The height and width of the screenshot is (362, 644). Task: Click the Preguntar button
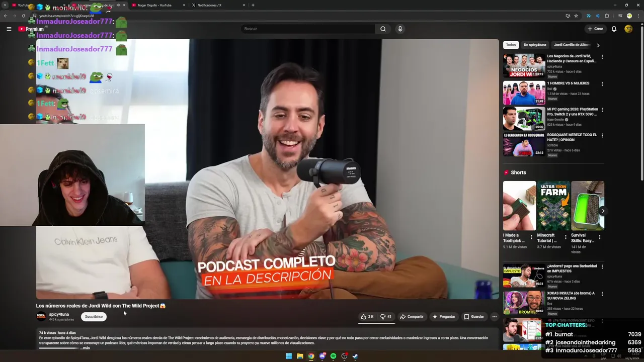[x=444, y=317]
